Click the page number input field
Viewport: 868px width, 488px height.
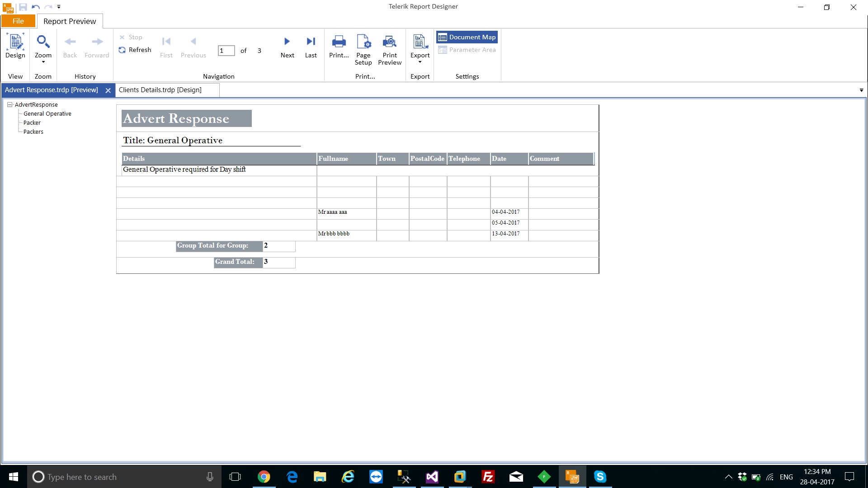(x=226, y=51)
